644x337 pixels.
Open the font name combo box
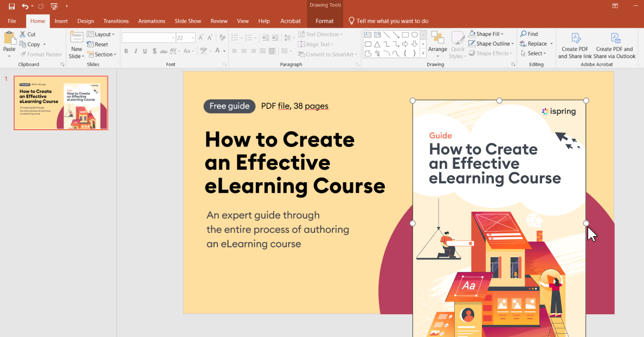pyautogui.click(x=149, y=38)
